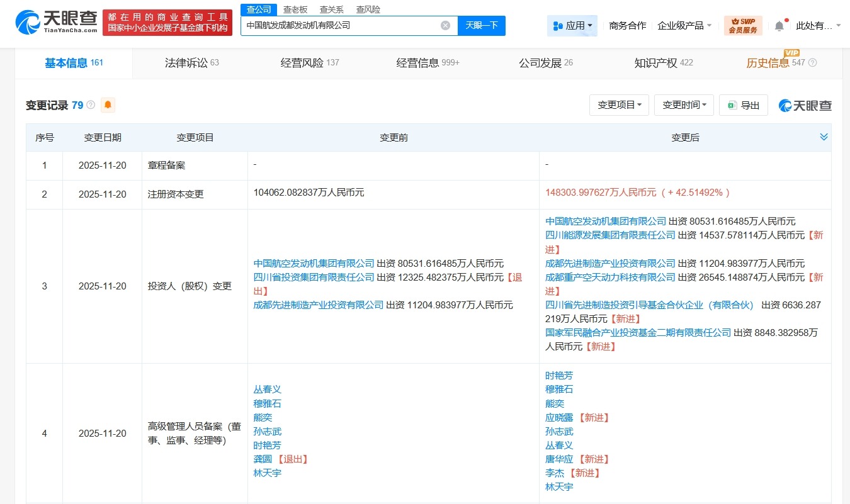
Task: Open the 变更时间 filter dropdown
Action: click(x=684, y=105)
